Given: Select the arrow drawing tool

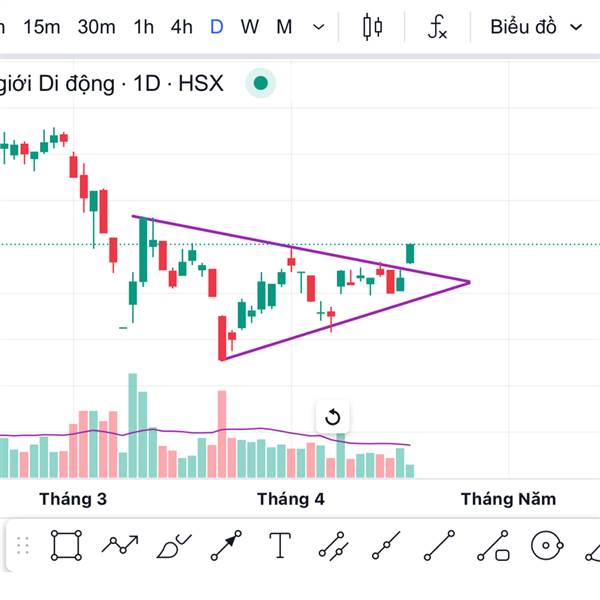Looking at the screenshot, I should [227, 546].
